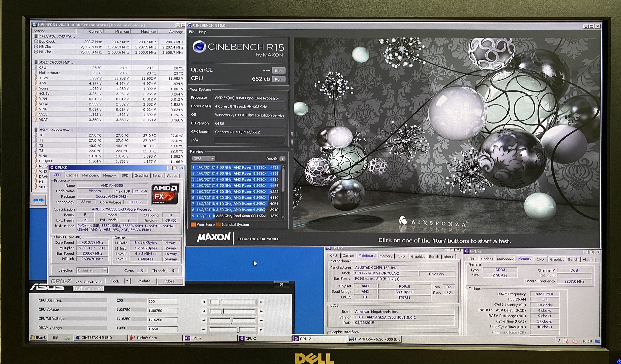621x364 pixels.
Task: Click the CPU-Z Validate button
Action: pos(144,281)
